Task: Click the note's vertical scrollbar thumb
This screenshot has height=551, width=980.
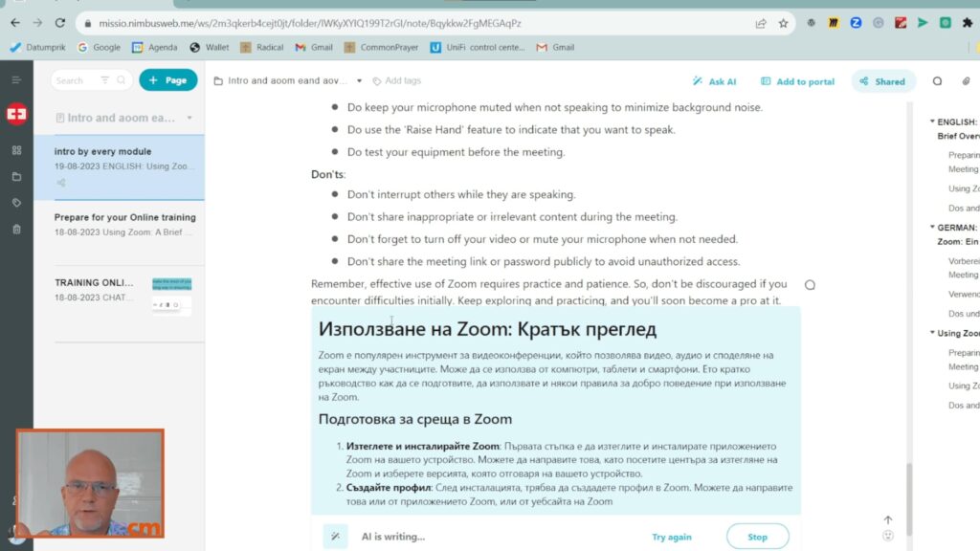Action: pos(909,498)
